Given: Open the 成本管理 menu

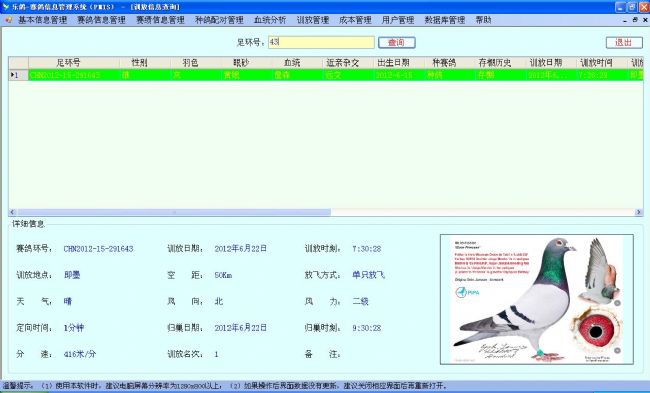Looking at the screenshot, I should point(355,20).
